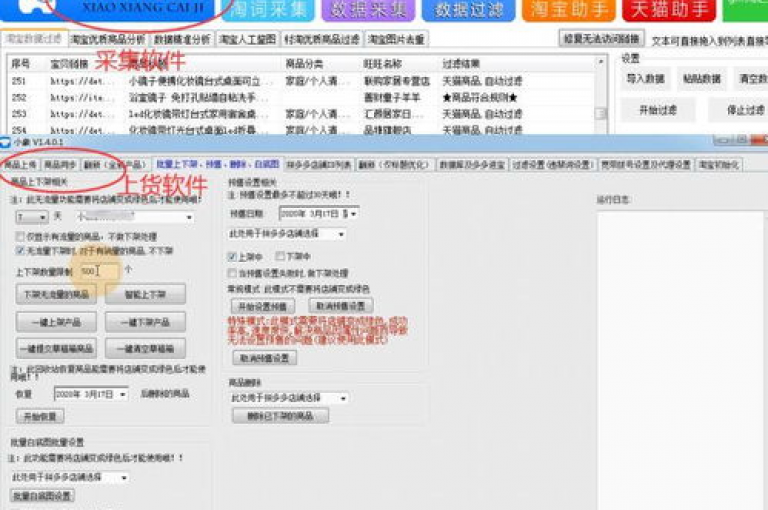Switch to the 淘宝数据过滤 tab
The height and width of the screenshot is (510, 768).
point(34,39)
